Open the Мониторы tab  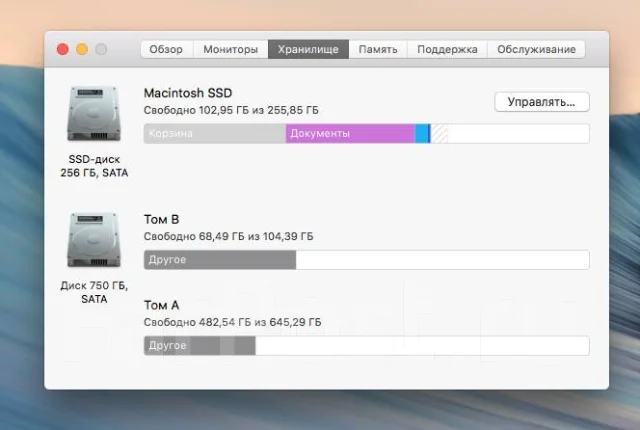coord(231,49)
